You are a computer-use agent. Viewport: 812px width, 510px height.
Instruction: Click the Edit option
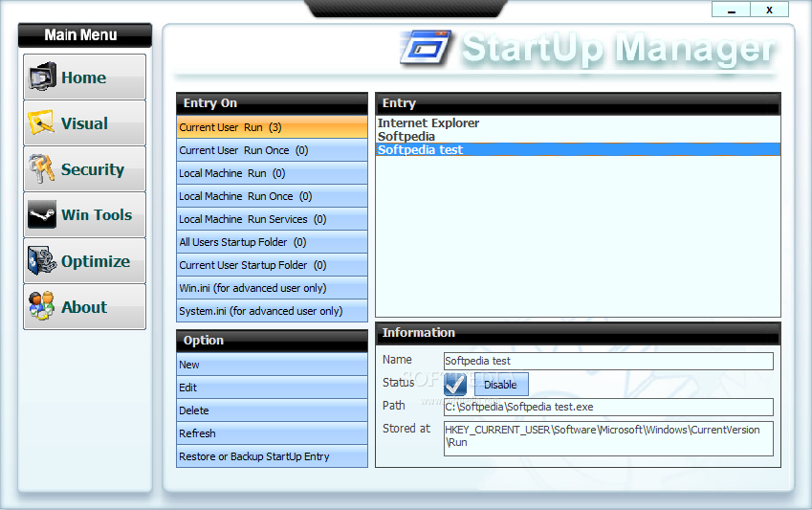(272, 388)
